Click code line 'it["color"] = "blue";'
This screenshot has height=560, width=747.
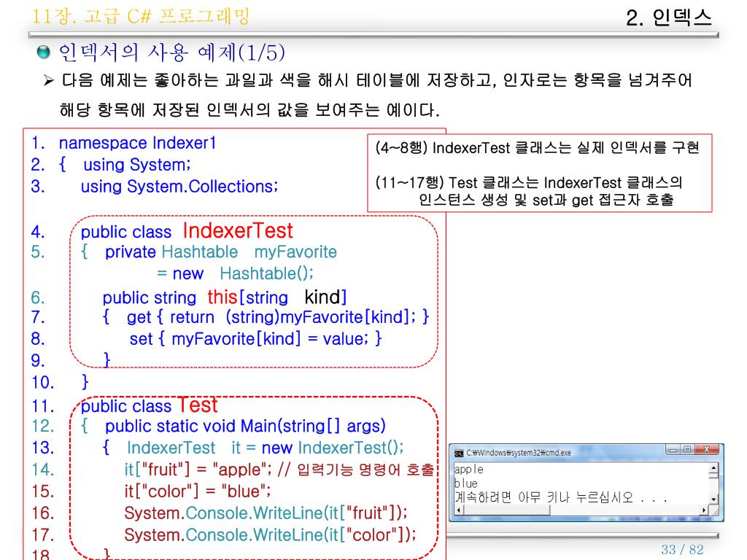198,491
